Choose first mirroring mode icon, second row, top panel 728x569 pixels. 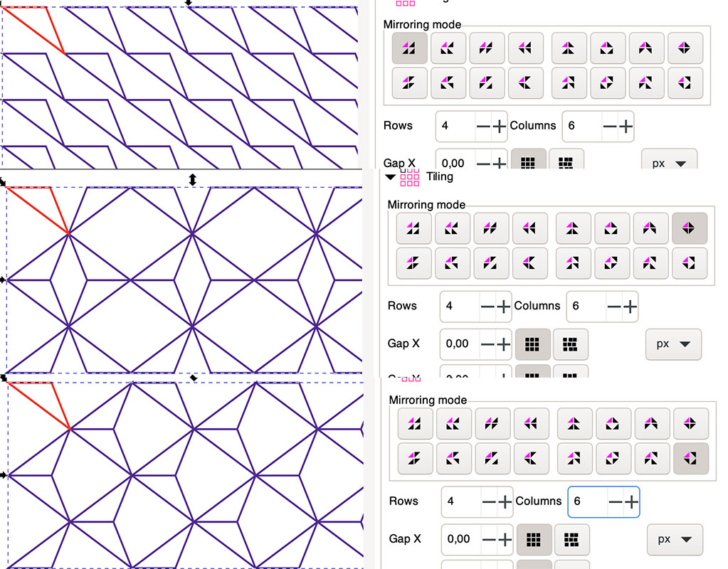pos(409,83)
